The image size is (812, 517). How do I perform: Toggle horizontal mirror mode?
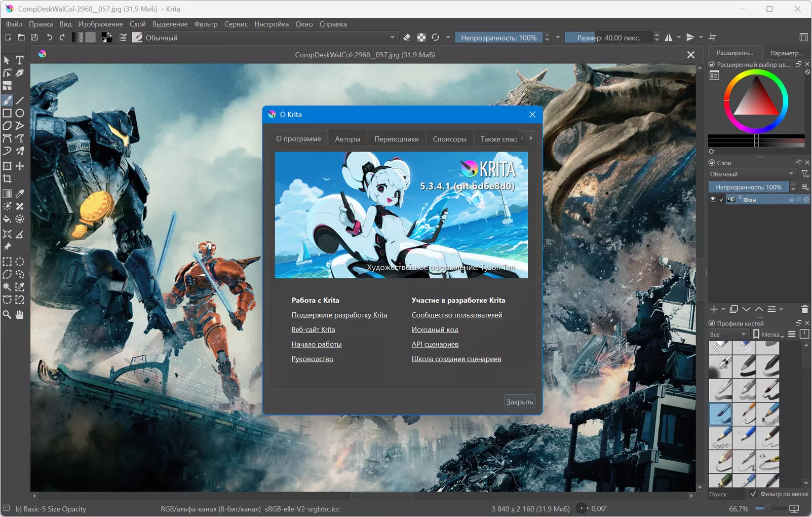[669, 38]
